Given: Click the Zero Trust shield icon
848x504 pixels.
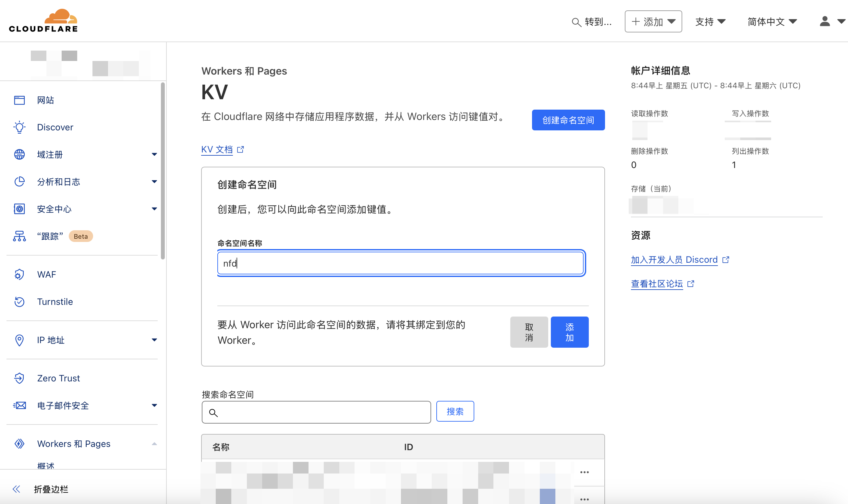Looking at the screenshot, I should click(x=19, y=378).
